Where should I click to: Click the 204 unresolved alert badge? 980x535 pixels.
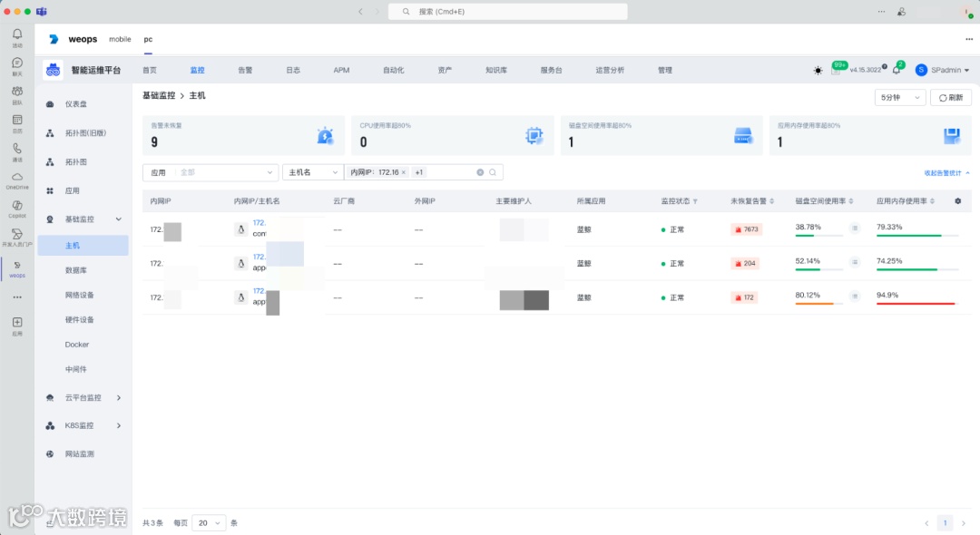pos(745,264)
